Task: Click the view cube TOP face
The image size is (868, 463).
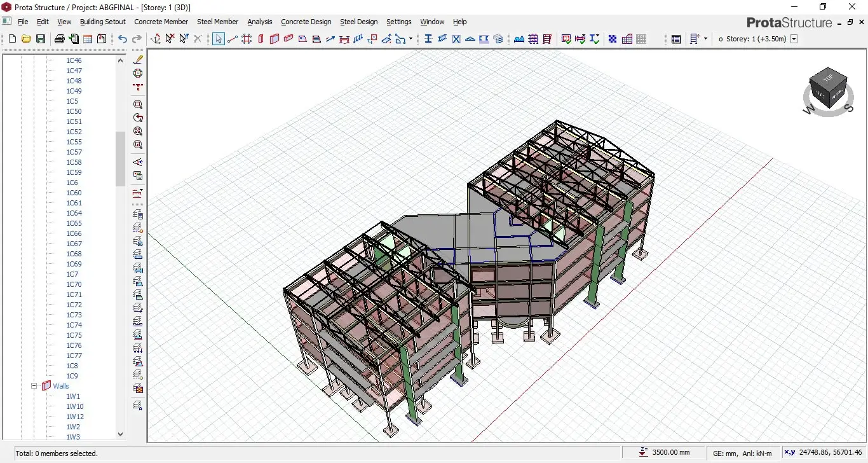Action: (x=827, y=79)
